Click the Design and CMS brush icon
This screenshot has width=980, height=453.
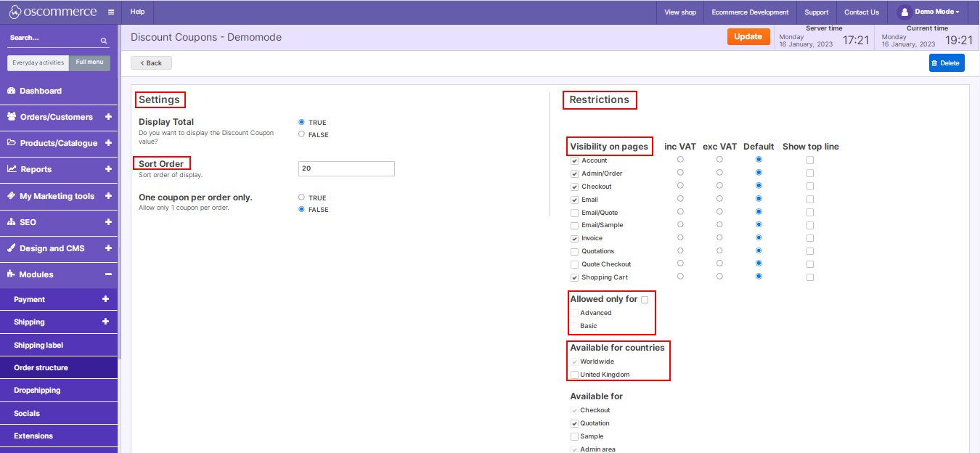12,248
